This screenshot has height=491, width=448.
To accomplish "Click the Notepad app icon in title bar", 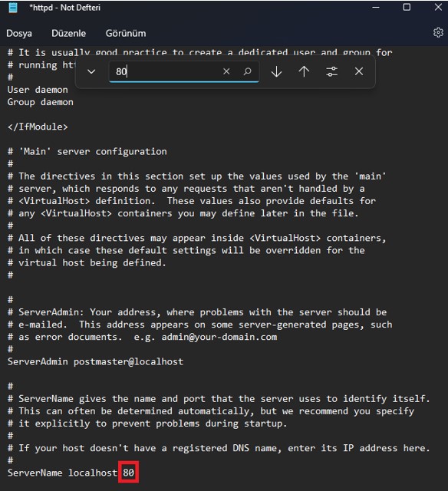I will pyautogui.click(x=13, y=8).
